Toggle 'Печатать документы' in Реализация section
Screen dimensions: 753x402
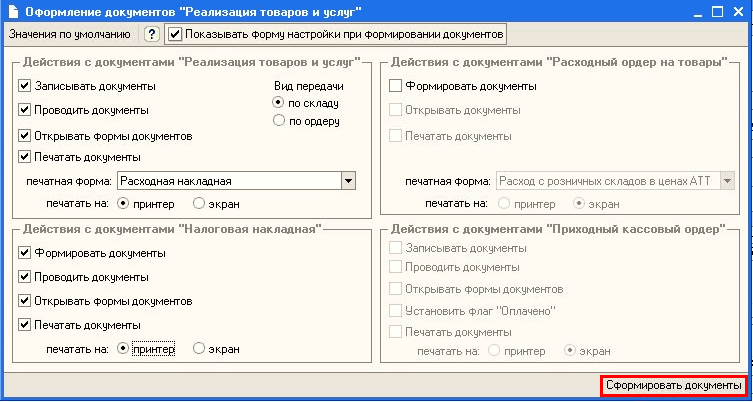click(x=25, y=157)
